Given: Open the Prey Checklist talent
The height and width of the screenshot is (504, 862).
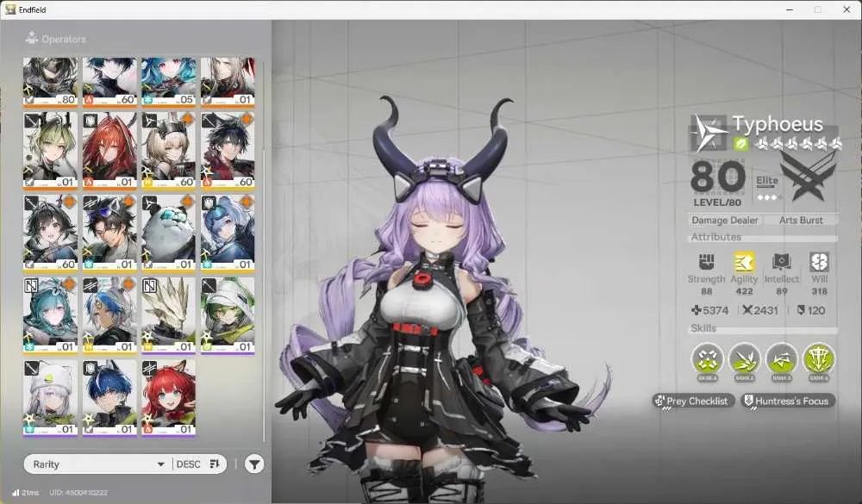Looking at the screenshot, I should pos(693,401).
